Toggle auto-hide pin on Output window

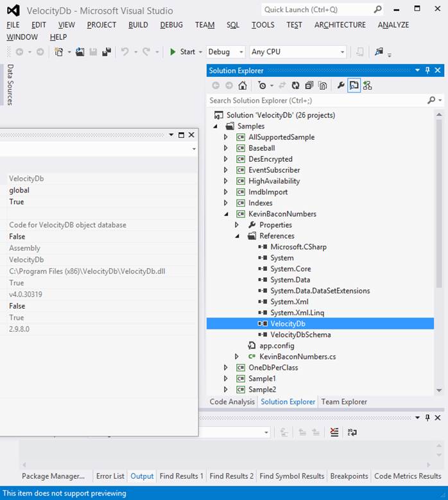[427, 417]
